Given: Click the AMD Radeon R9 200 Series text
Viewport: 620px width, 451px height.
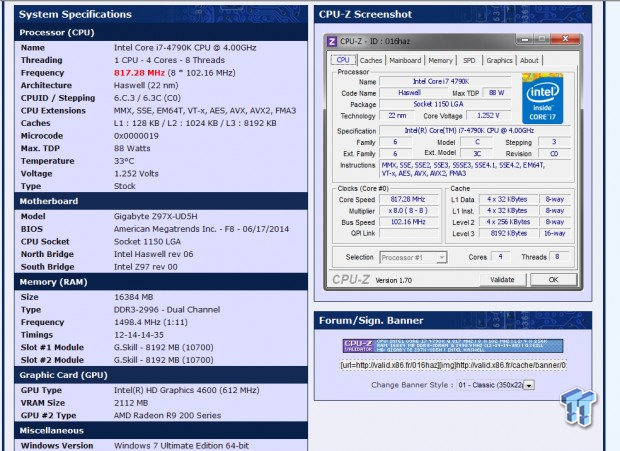Looking at the screenshot, I should pos(167,415).
